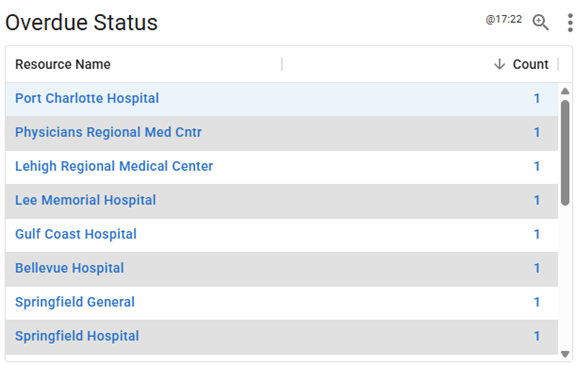Viewport: 576px width, 366px height.
Task: Open the three-dot options menu
Action: tap(570, 23)
